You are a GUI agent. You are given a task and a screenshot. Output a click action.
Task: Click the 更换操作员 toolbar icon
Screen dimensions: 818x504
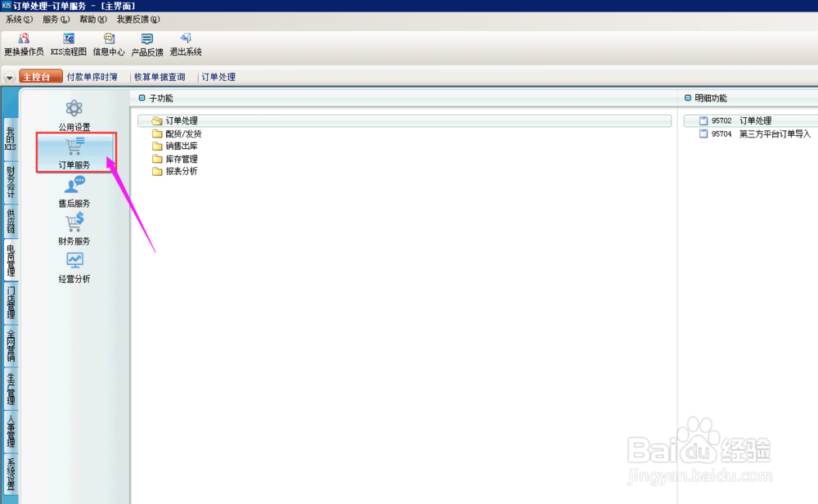click(x=24, y=38)
